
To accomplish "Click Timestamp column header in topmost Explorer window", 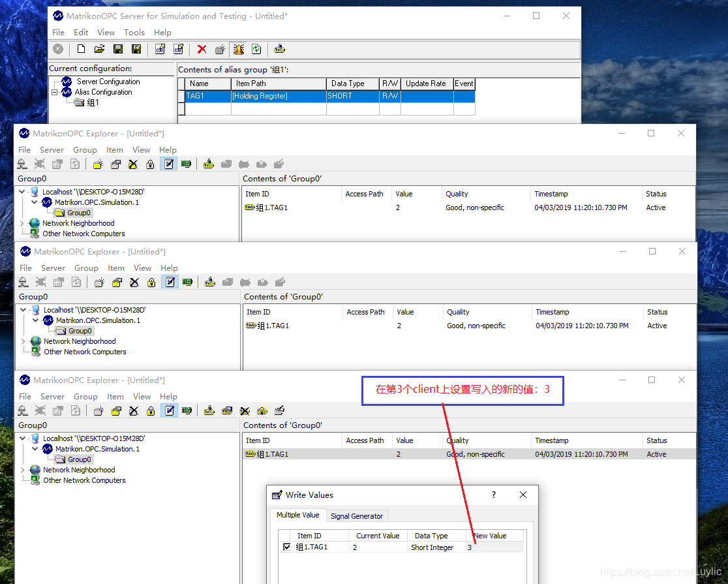I will point(586,194).
